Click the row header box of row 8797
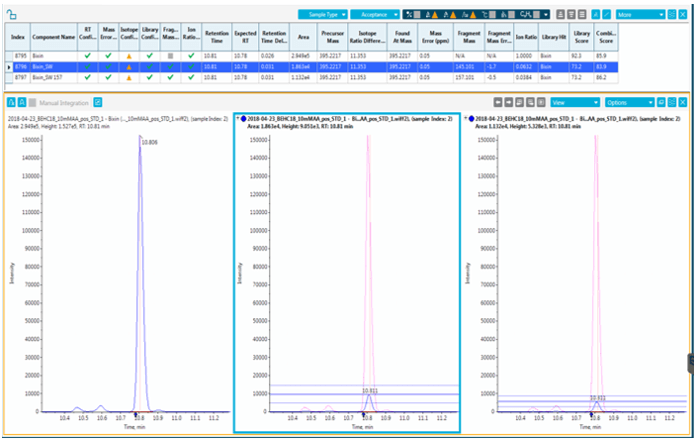The image size is (696, 440). tap(9, 77)
